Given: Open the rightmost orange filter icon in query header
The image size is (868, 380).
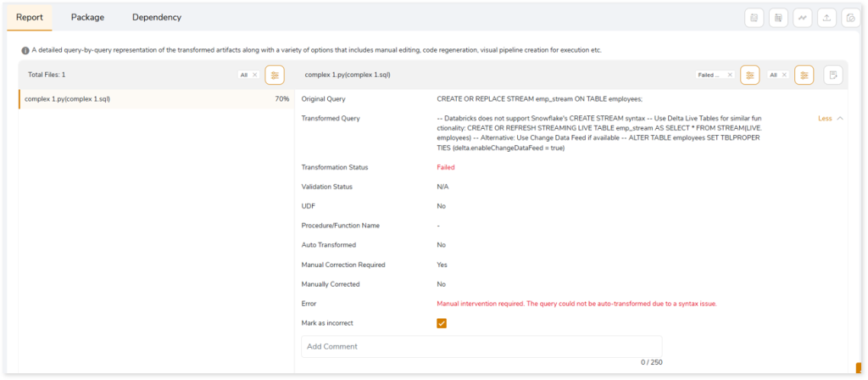Looking at the screenshot, I should (804, 75).
